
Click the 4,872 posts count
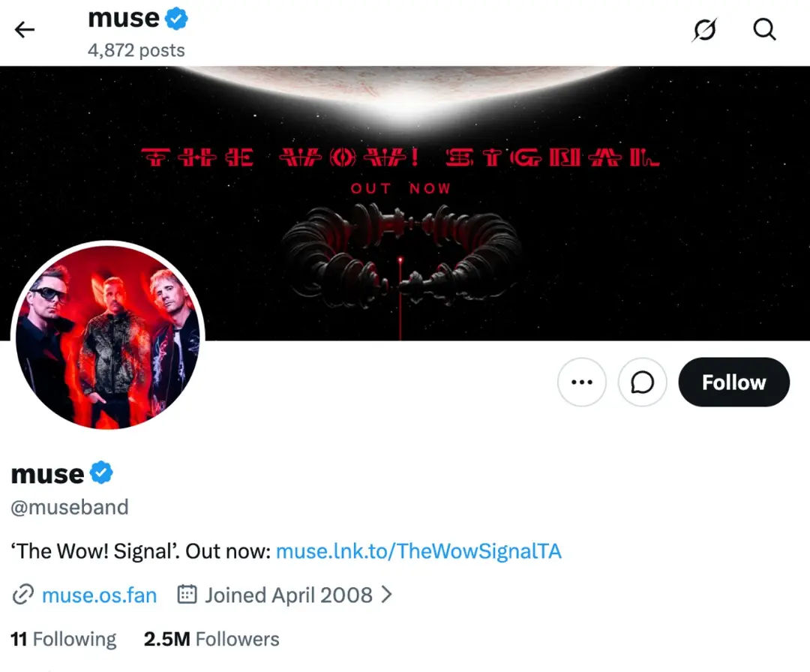(136, 50)
